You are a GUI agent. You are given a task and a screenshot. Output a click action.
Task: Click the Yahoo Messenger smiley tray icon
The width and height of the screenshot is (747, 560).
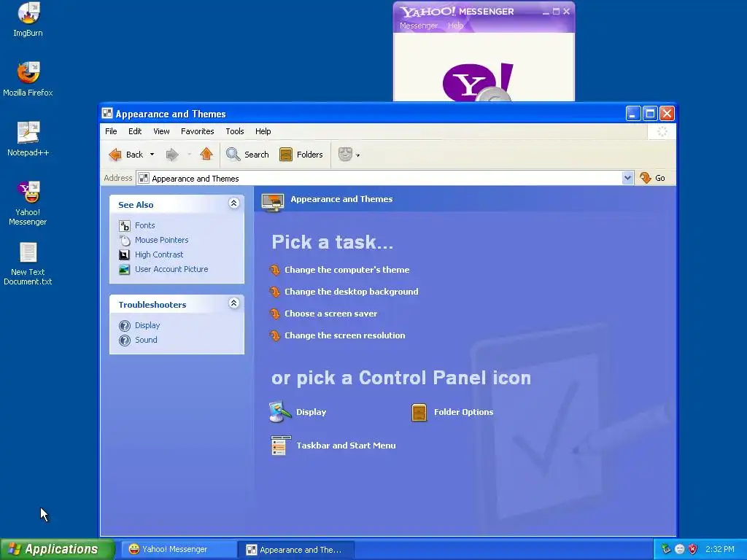pyautogui.click(x=680, y=549)
